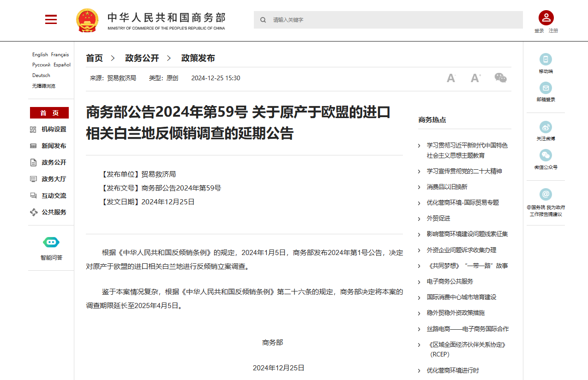
Task: Share article via WeChat icon
Action: click(x=501, y=78)
